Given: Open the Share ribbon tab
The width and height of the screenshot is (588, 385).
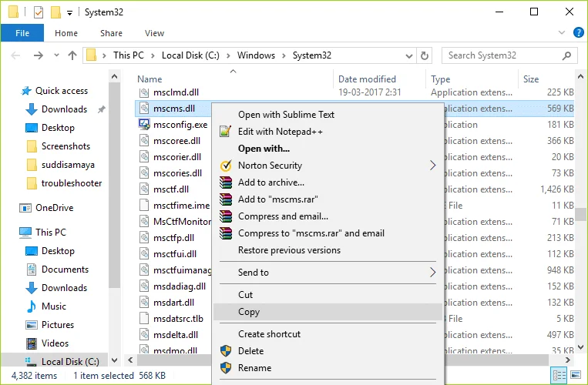Looking at the screenshot, I should (x=111, y=33).
